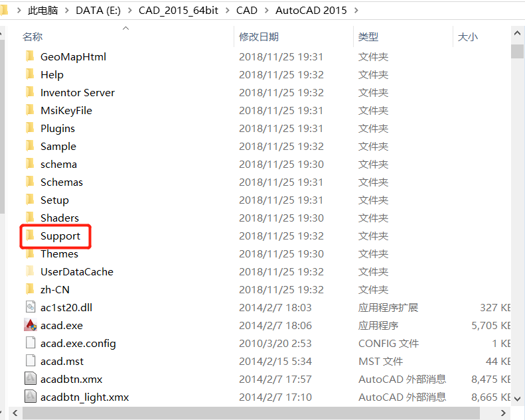Select the zh-CN folder name

tap(55, 289)
